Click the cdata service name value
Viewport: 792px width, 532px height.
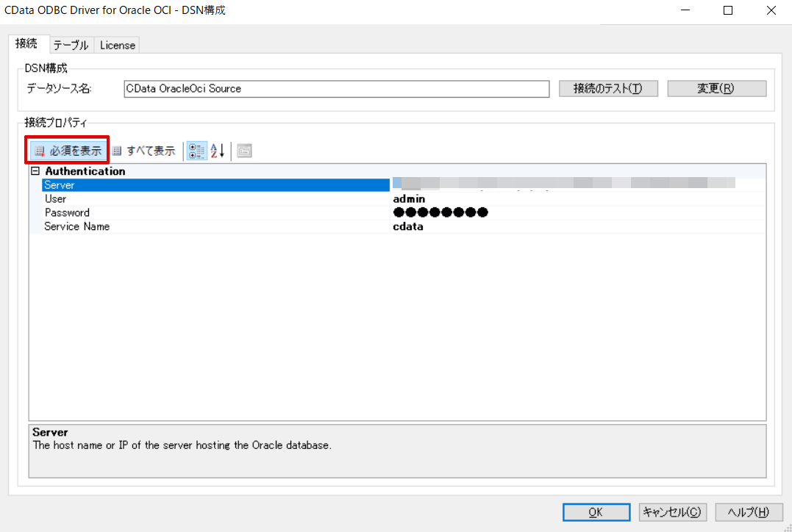pos(408,226)
